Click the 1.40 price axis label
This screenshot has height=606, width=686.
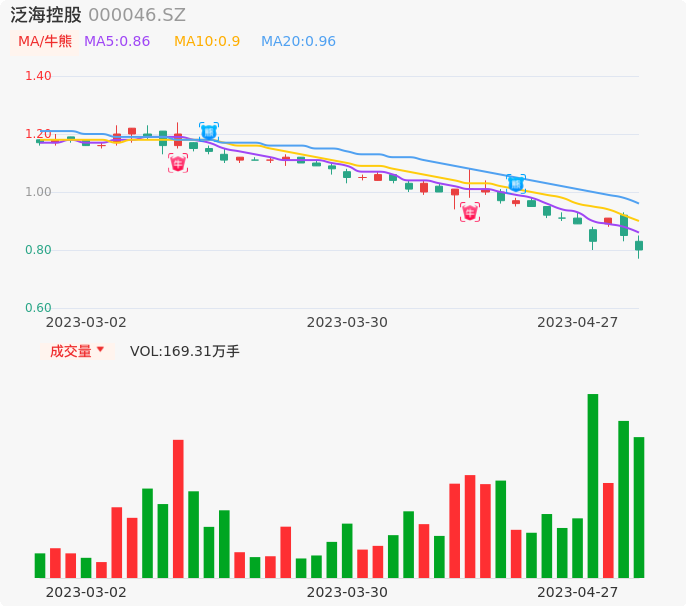[x=38, y=76]
